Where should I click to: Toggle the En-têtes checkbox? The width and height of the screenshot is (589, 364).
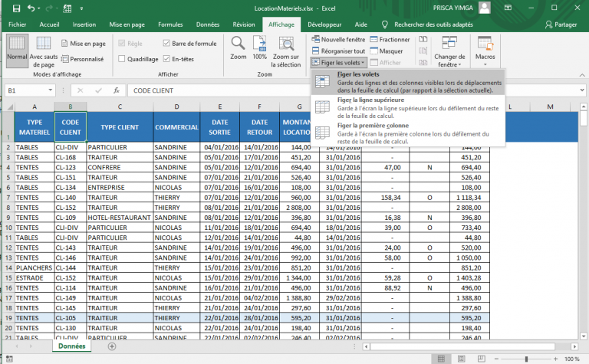point(167,58)
